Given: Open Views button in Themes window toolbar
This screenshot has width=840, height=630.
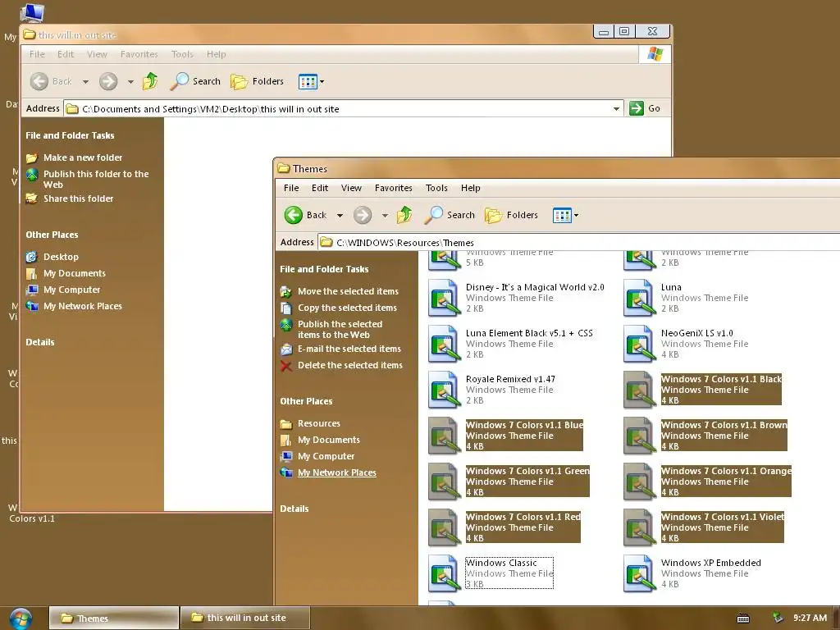Looking at the screenshot, I should coord(562,216).
